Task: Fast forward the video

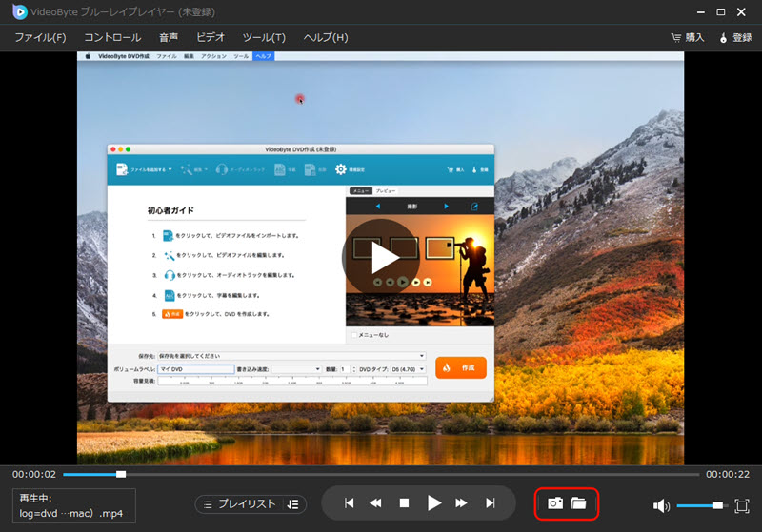Action: tap(461, 503)
